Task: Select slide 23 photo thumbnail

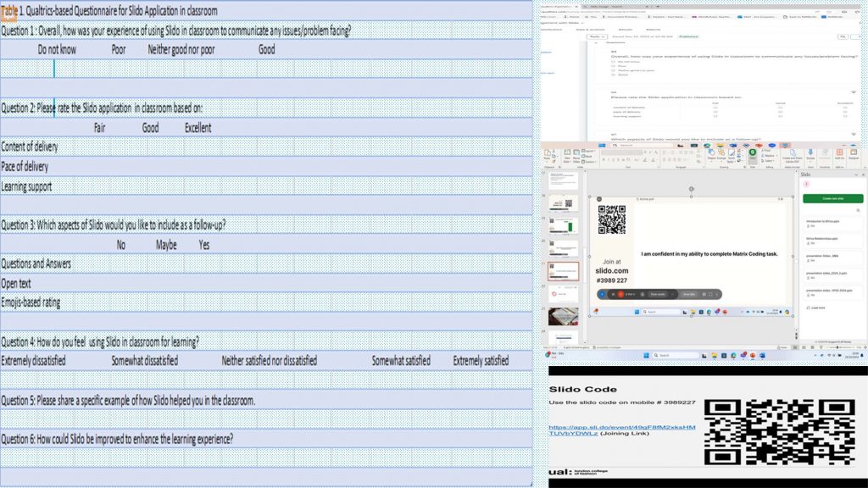Action: click(x=563, y=317)
